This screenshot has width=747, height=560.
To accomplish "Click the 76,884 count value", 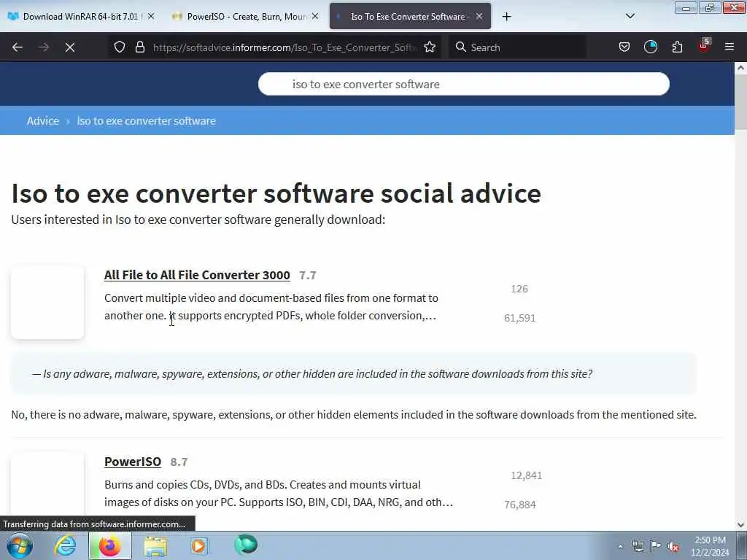I will coord(519,505).
